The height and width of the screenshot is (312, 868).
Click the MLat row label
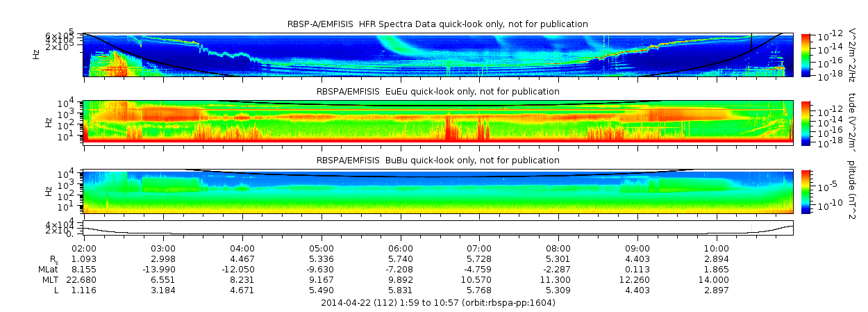(x=49, y=269)
